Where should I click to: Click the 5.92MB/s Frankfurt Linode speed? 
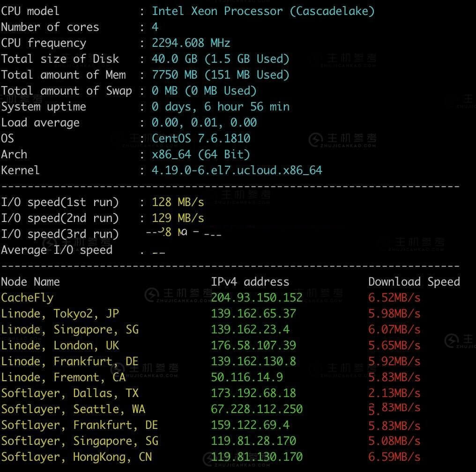[394, 361]
